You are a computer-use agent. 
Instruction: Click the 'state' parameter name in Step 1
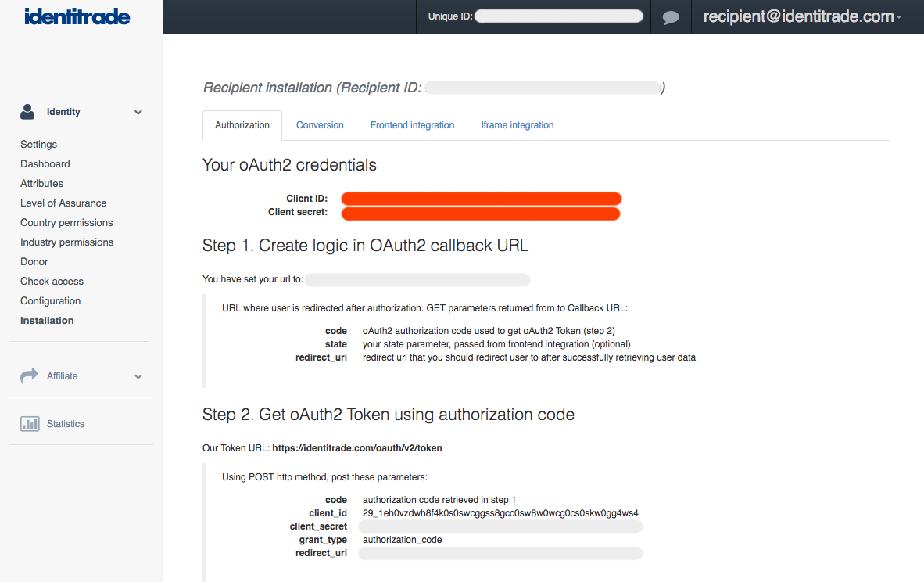click(x=336, y=344)
